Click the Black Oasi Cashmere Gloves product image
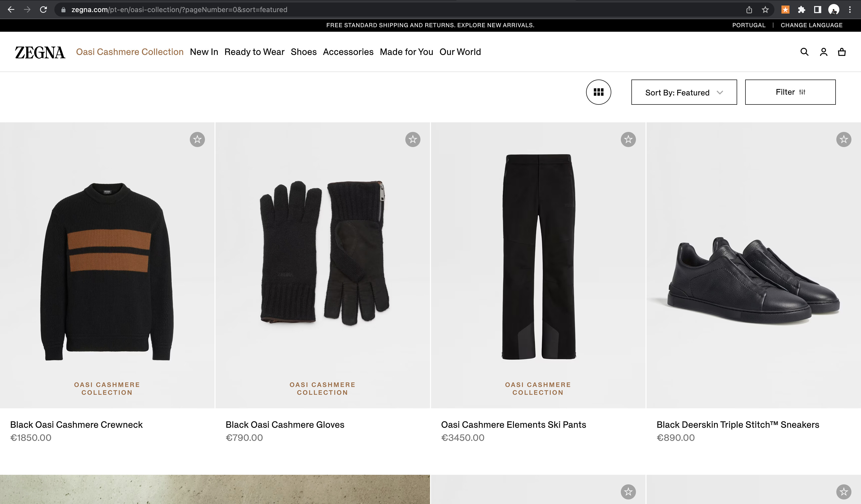861x504 pixels. tap(323, 253)
